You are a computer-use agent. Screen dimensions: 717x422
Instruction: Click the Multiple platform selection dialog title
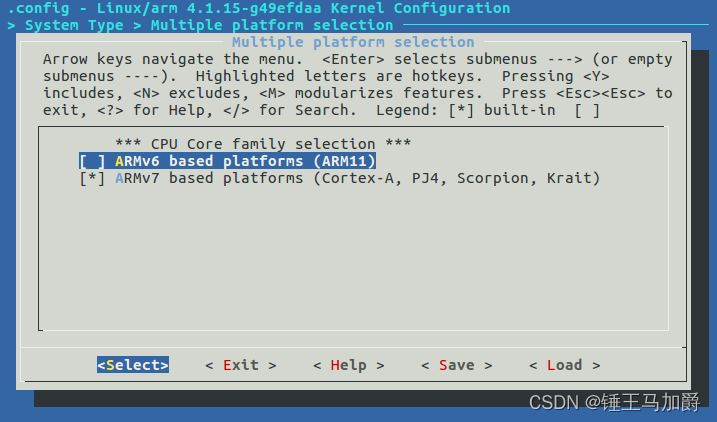click(353, 42)
